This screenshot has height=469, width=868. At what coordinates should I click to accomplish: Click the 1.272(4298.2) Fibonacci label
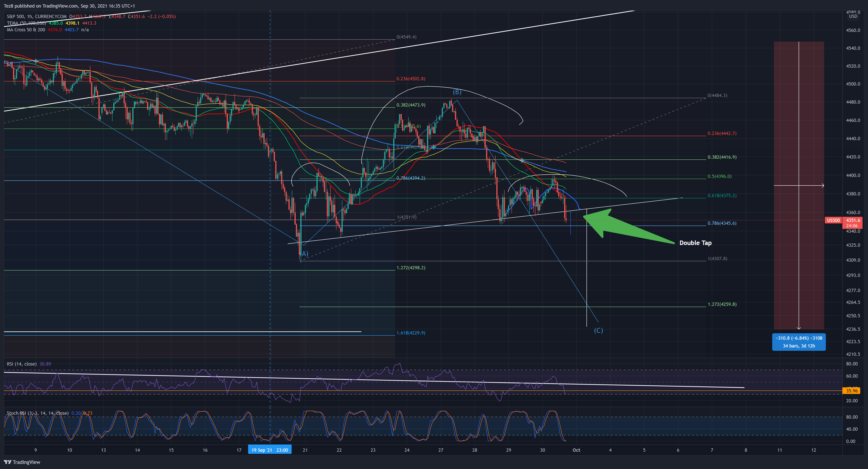click(411, 268)
